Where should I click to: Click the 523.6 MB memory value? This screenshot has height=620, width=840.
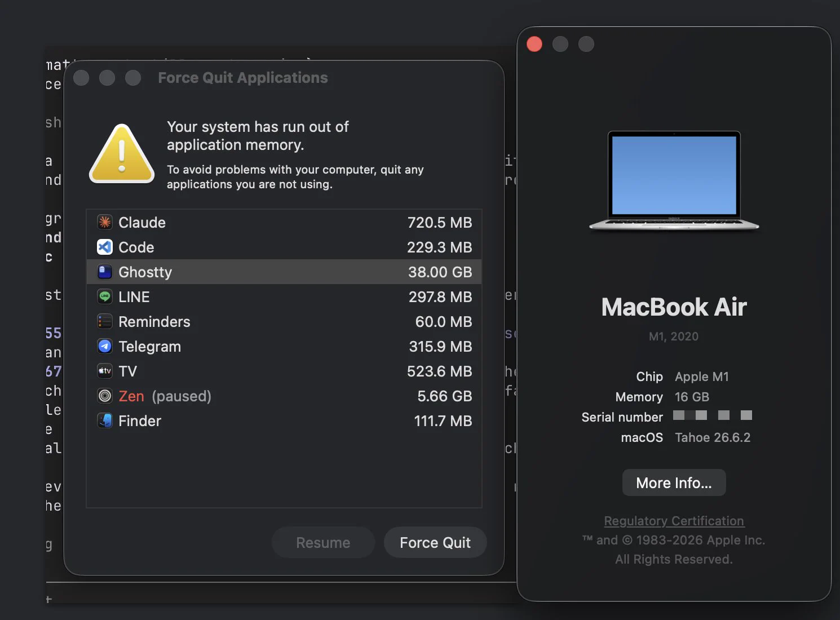440,371
